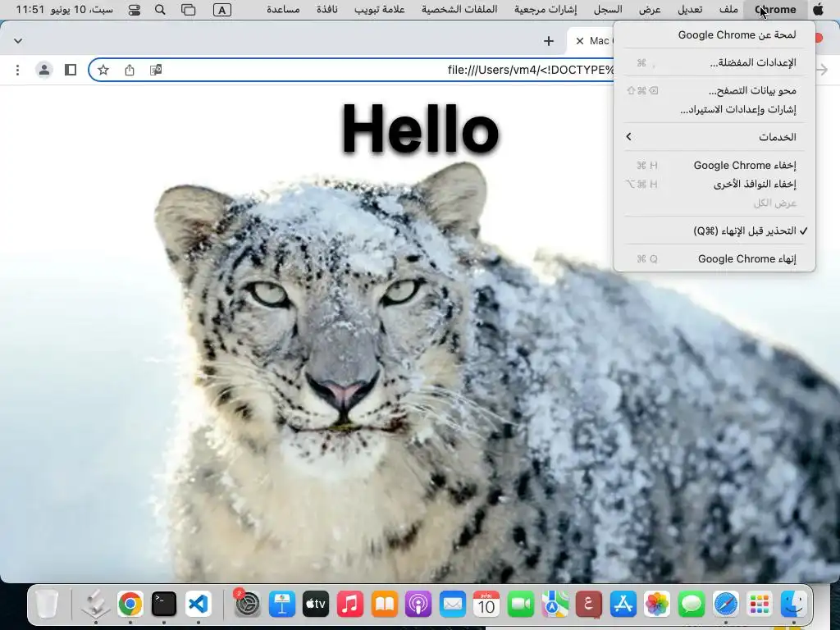Viewport: 840px width, 630px height.
Task: Open Control Center icon in menu bar
Action: [134, 10]
